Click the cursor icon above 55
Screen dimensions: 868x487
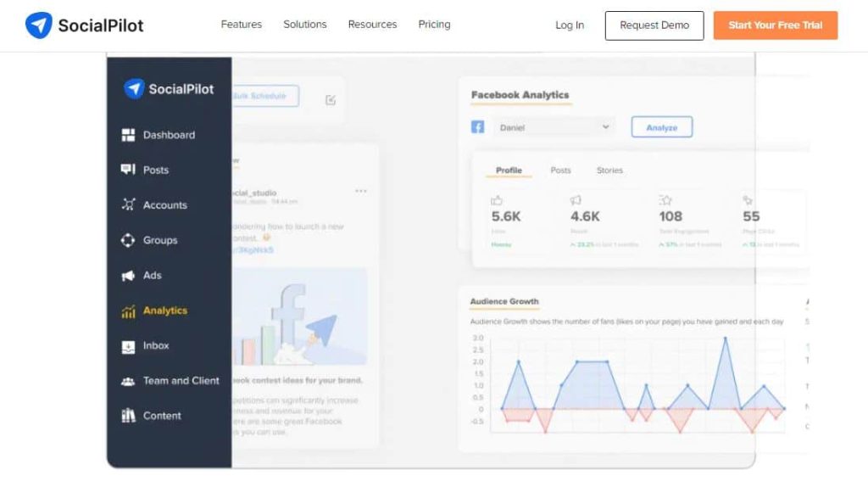[748, 200]
